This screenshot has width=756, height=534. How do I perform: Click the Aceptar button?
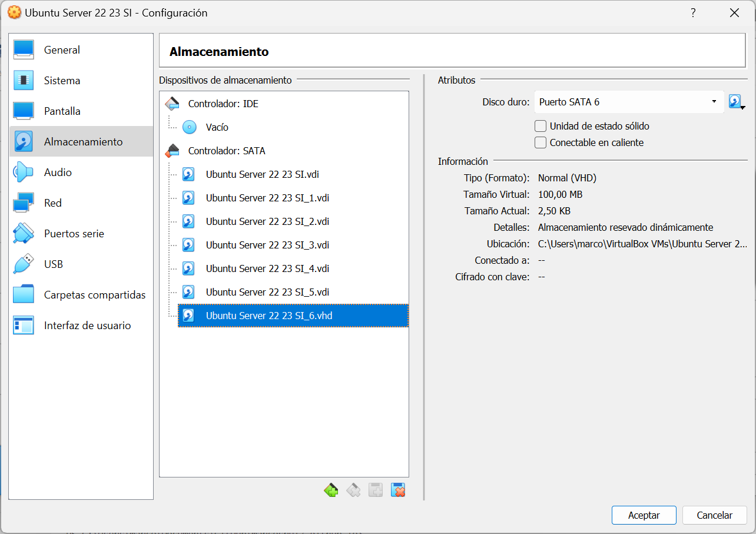(x=644, y=515)
